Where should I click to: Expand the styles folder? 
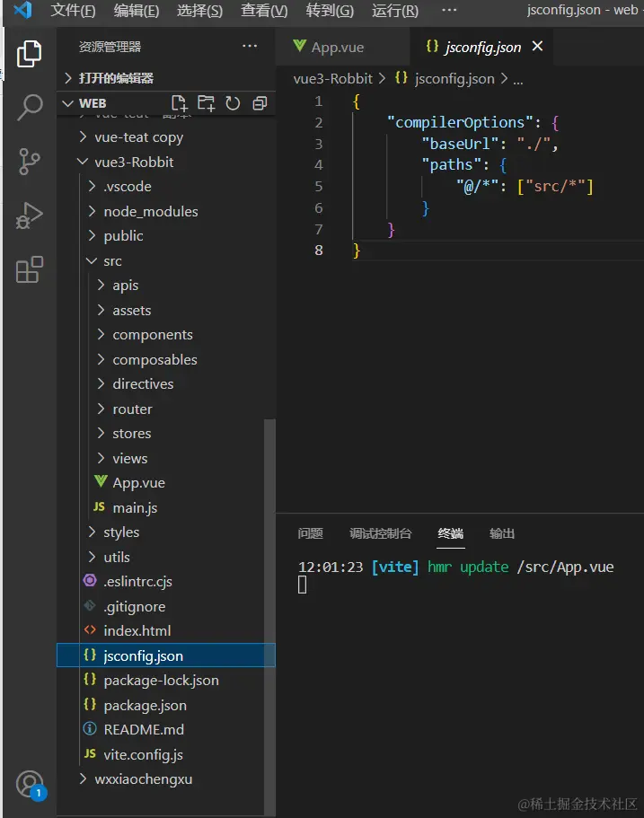[x=166, y=532]
